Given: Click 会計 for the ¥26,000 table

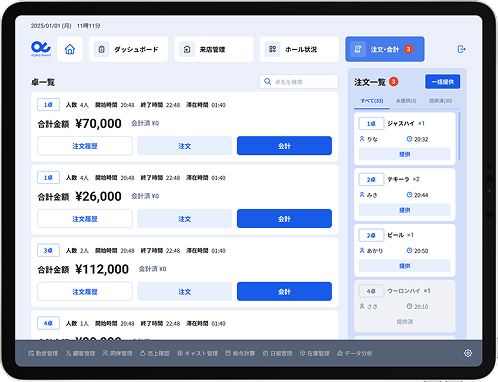Looking at the screenshot, I should (284, 219).
